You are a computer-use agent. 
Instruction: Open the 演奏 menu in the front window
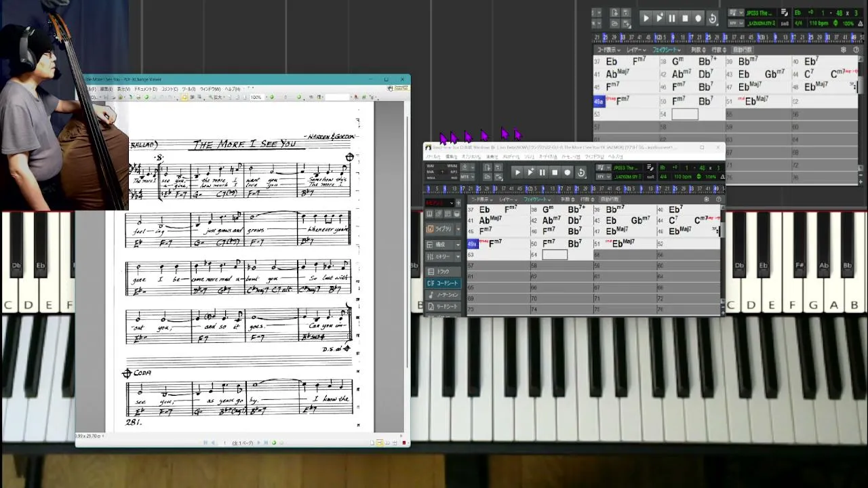tap(492, 157)
